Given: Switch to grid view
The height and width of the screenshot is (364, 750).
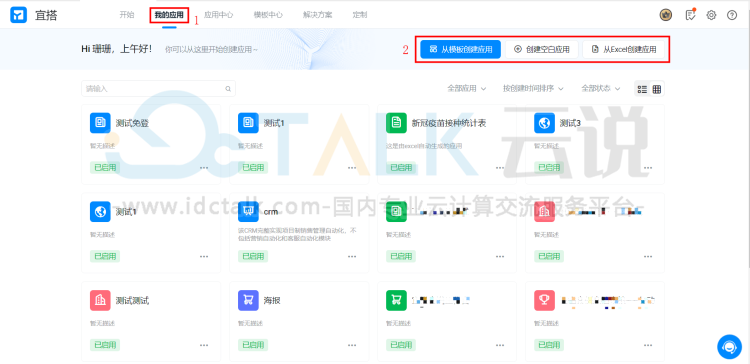Looking at the screenshot, I should (x=657, y=89).
